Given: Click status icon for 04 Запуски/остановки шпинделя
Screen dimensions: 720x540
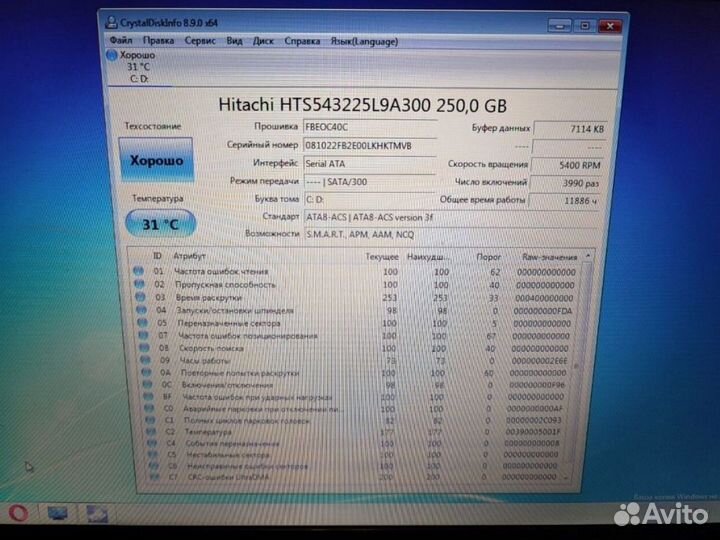Looking at the screenshot, I should click(x=141, y=310).
